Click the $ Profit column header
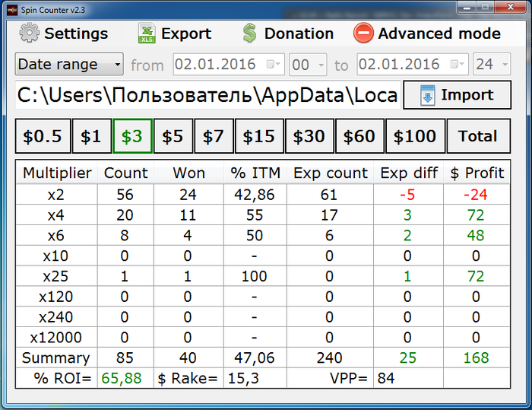The height and width of the screenshot is (410, 532). pos(477,173)
